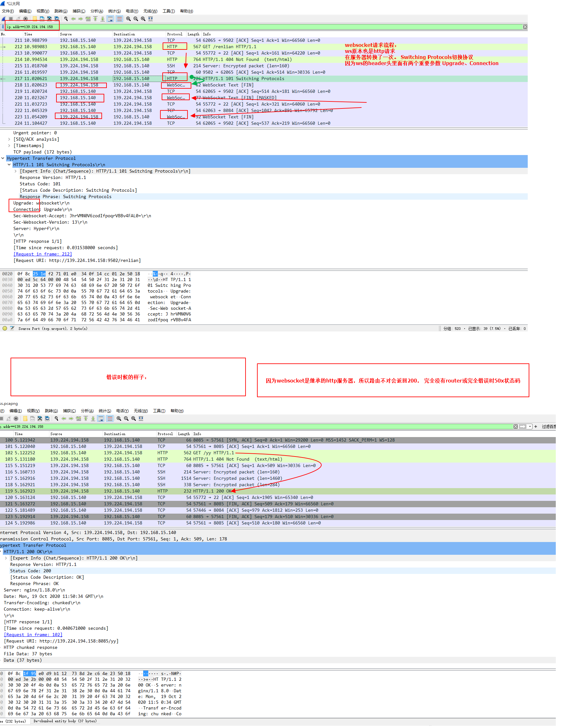Screen dimensions: 566x728
Task: Open the [Request in frame: 102] link
Action: pyautogui.click(x=33, y=635)
